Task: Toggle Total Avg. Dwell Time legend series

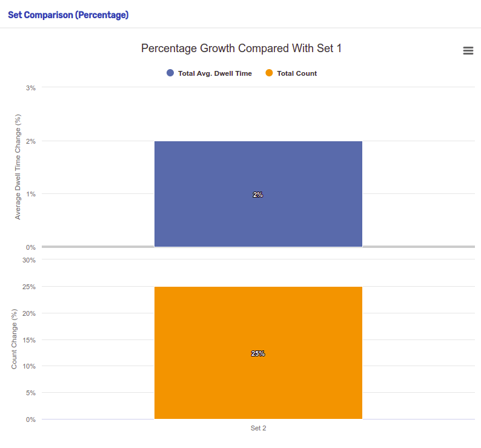Action: tap(209, 73)
